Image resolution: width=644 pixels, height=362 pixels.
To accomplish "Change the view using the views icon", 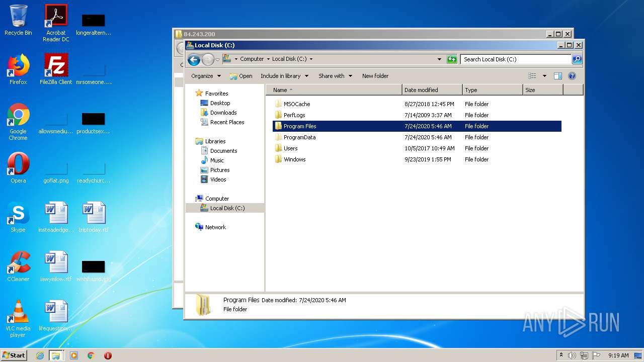I will [532, 76].
